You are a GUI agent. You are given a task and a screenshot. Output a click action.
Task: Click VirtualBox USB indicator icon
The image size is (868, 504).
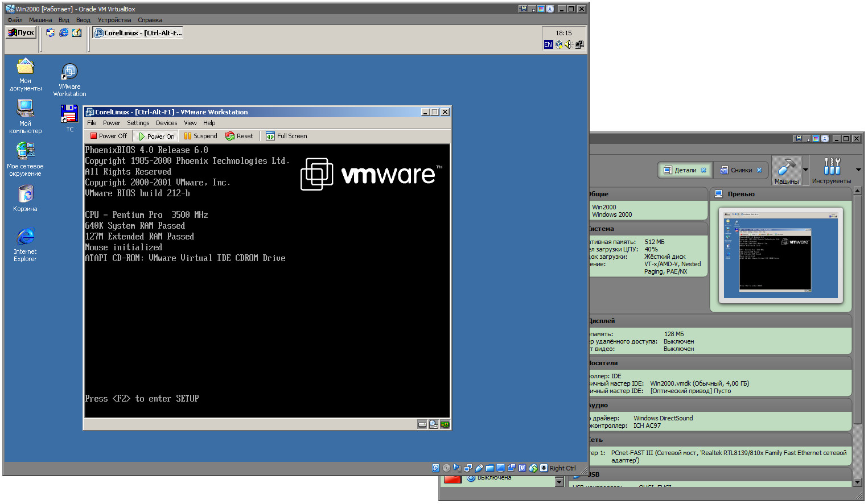(479, 468)
